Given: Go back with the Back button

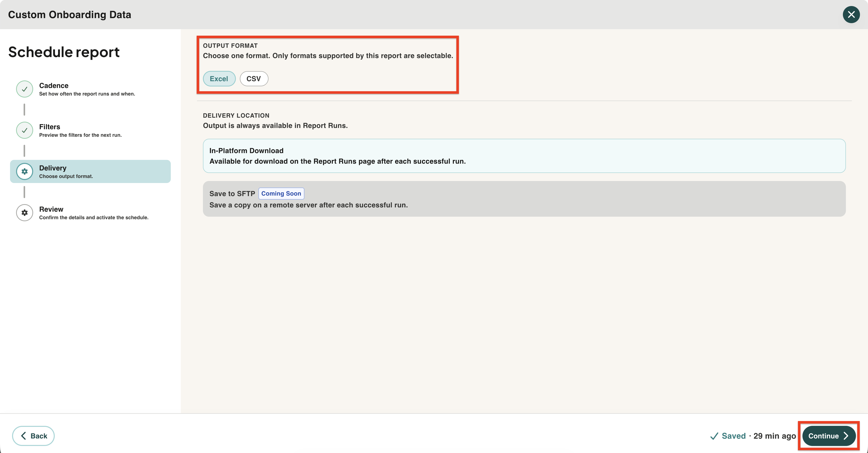Looking at the screenshot, I should pos(33,436).
